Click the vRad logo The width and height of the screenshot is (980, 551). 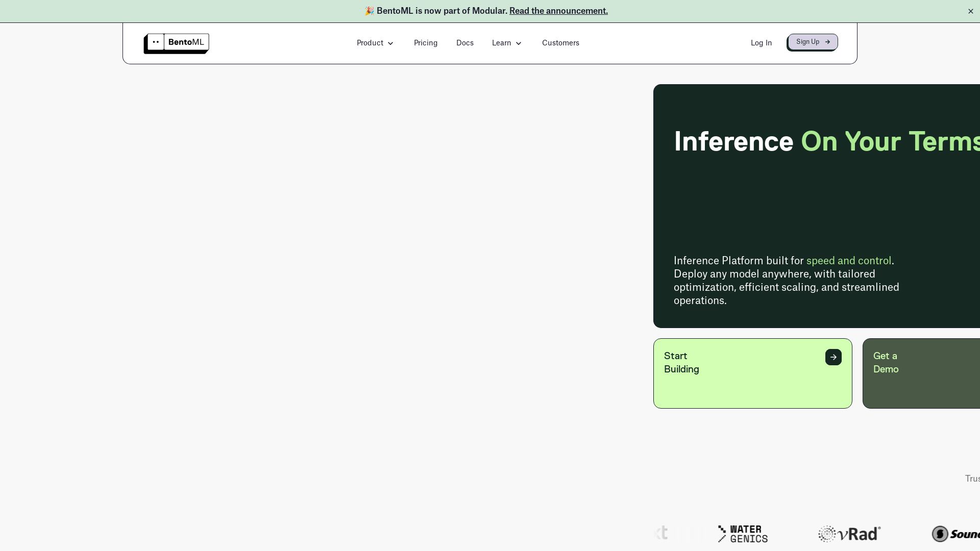point(849,534)
